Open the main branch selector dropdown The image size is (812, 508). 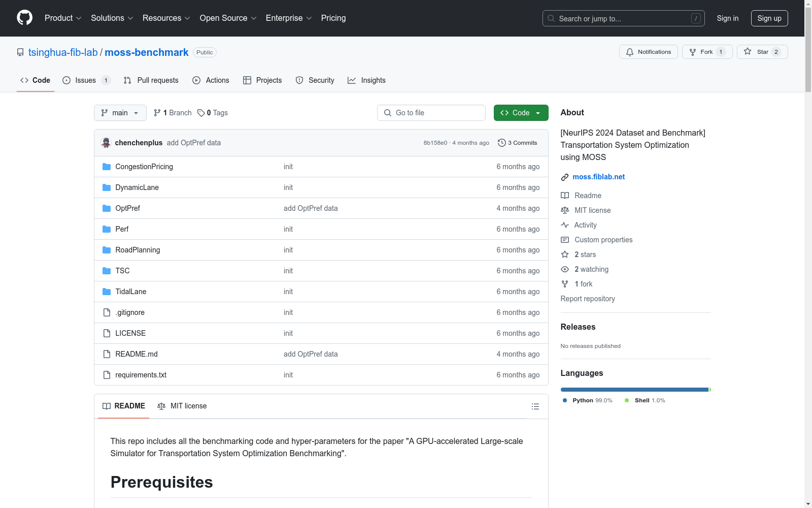click(x=120, y=113)
